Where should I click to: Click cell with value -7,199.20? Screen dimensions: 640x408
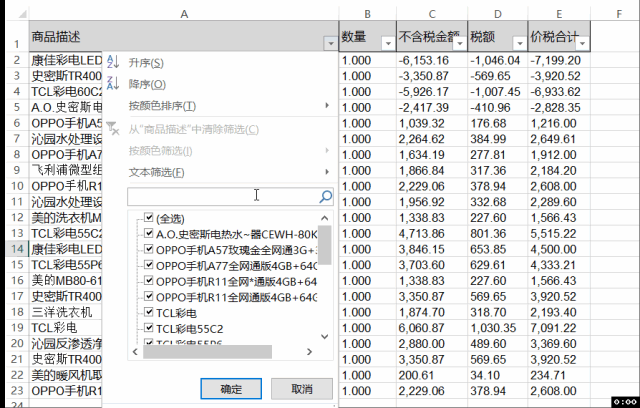[x=559, y=60]
